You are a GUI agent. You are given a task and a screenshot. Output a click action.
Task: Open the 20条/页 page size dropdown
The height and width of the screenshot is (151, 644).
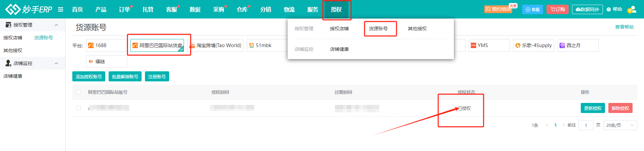click(620, 125)
